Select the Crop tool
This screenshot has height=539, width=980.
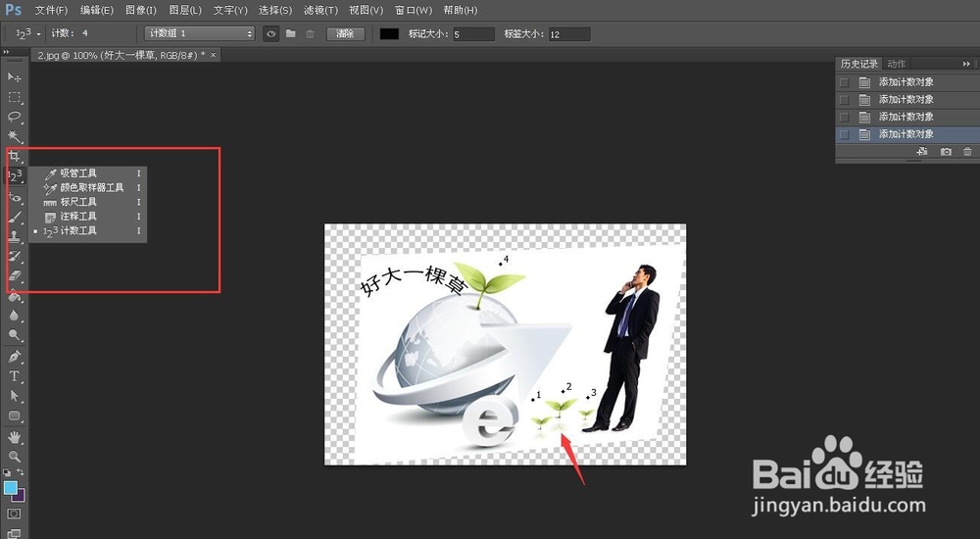(x=14, y=157)
